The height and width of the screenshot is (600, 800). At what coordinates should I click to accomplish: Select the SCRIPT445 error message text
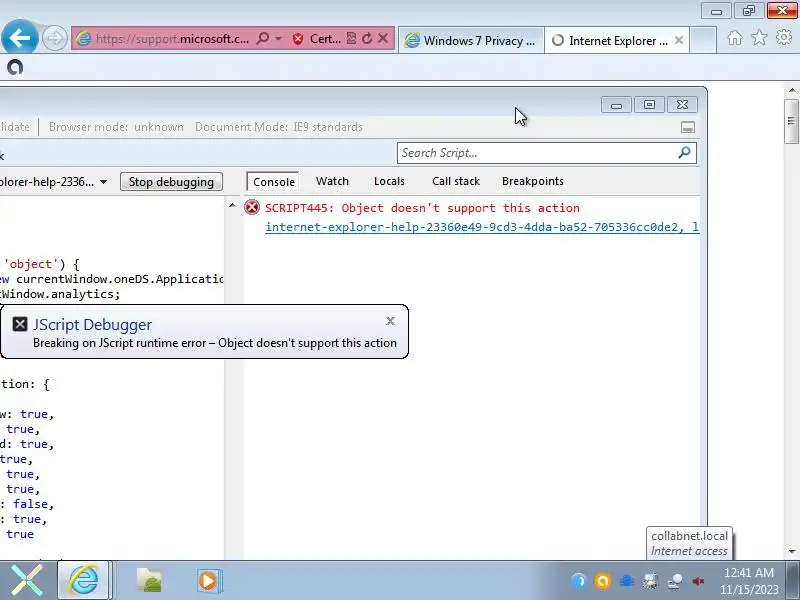point(422,208)
